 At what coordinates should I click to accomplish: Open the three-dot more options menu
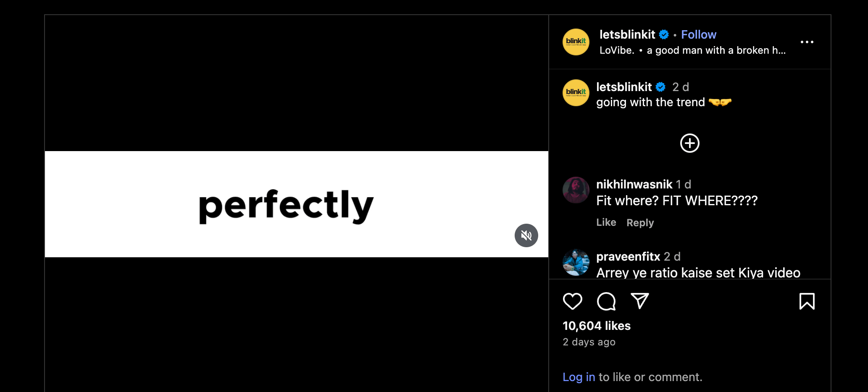[807, 42]
